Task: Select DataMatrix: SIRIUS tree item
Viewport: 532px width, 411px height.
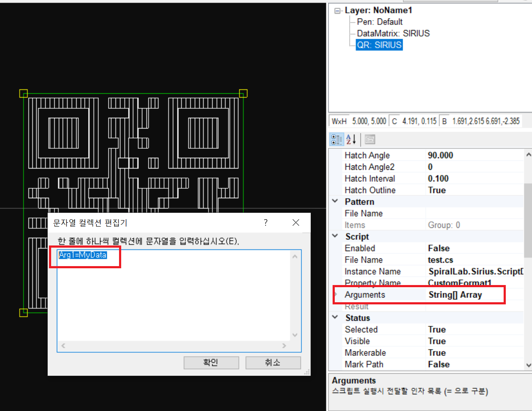Action: 393,34
